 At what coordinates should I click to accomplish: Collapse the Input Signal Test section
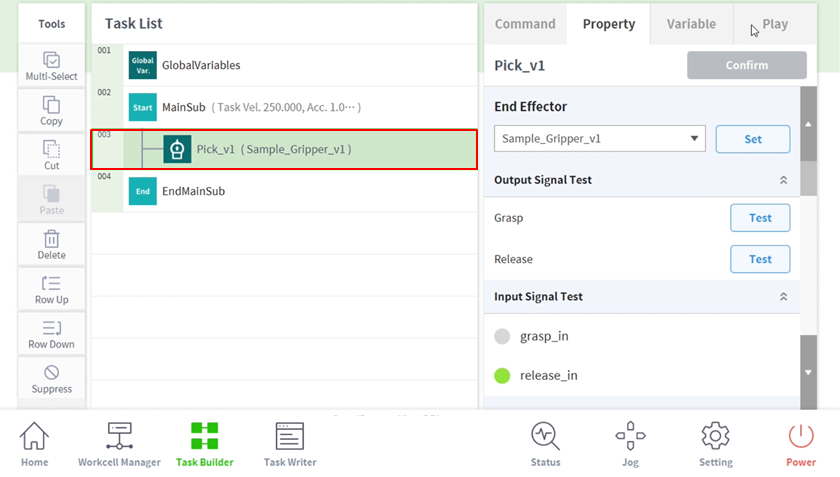tap(783, 297)
